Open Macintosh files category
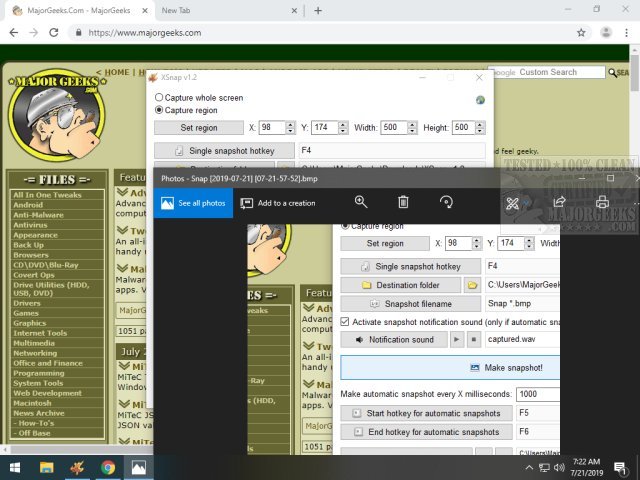This screenshot has width=640, height=480. (32, 403)
